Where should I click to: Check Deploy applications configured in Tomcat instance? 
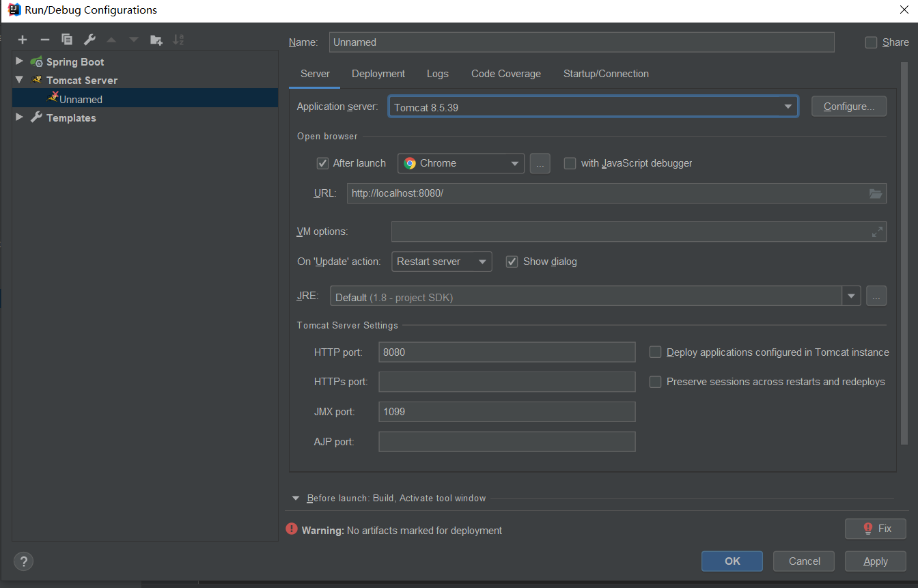(655, 352)
